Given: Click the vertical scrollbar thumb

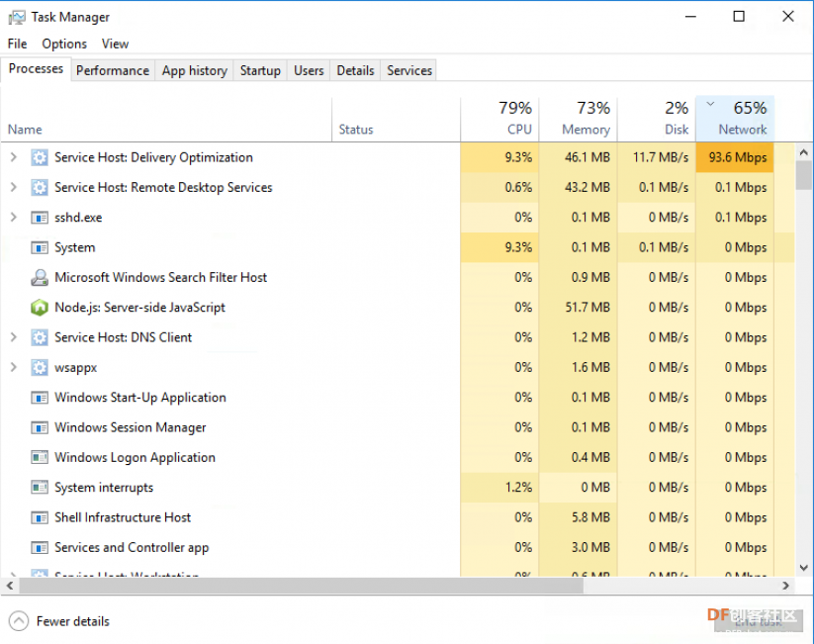Looking at the screenshot, I should pyautogui.click(x=804, y=175).
